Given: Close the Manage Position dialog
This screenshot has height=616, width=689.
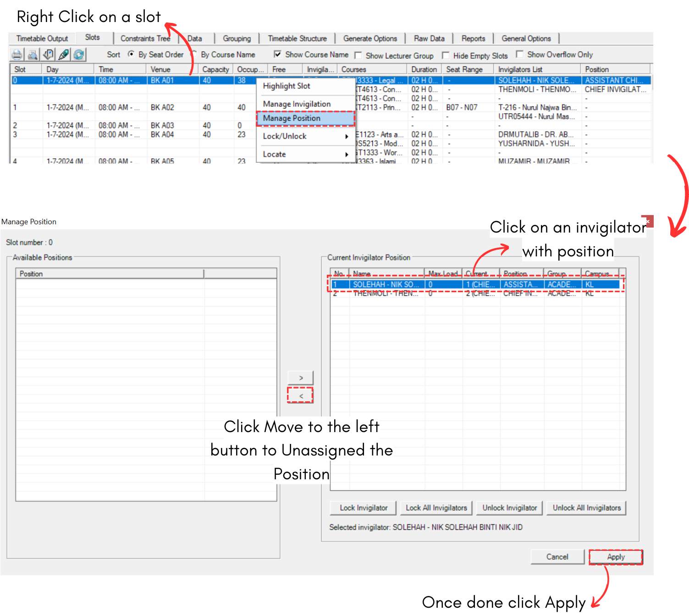Looking at the screenshot, I should 647,222.
